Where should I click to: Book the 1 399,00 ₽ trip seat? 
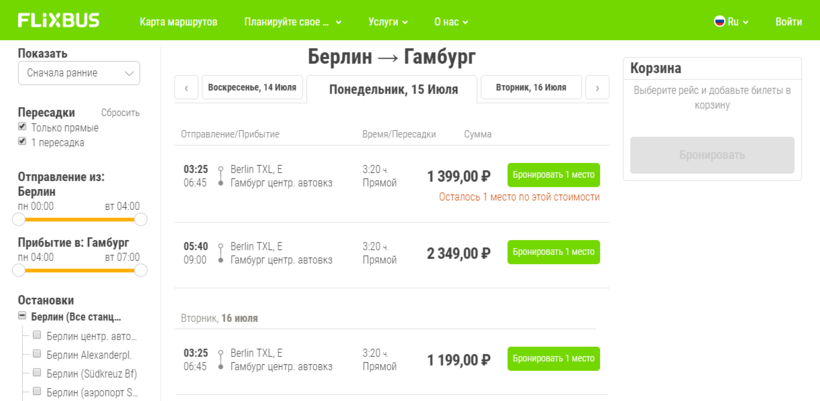point(553,175)
